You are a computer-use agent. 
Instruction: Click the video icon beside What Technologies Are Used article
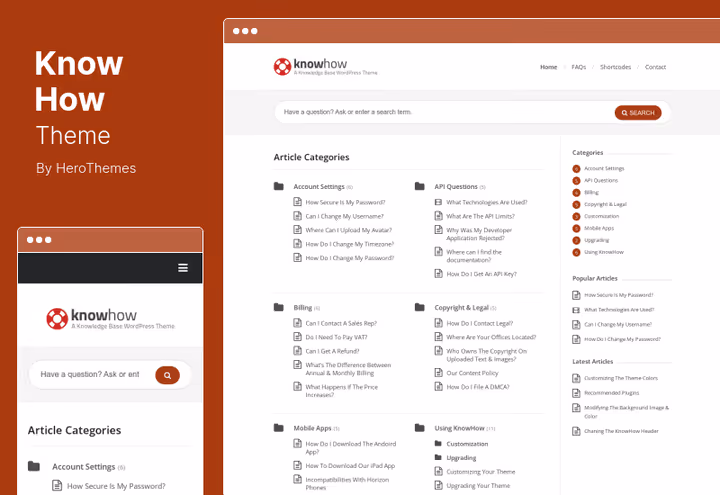coord(438,202)
